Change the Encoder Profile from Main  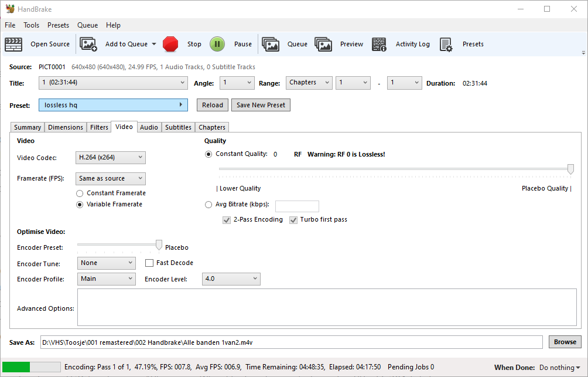[x=106, y=278]
